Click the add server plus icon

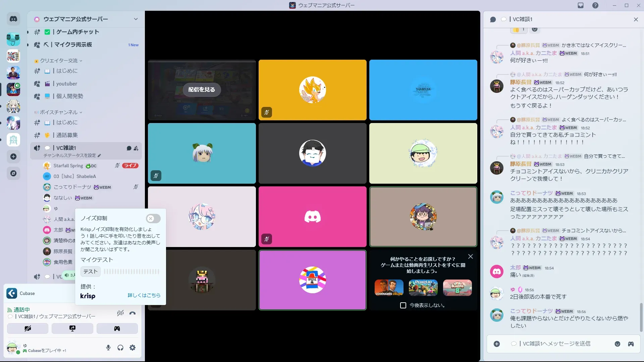pos(13,157)
